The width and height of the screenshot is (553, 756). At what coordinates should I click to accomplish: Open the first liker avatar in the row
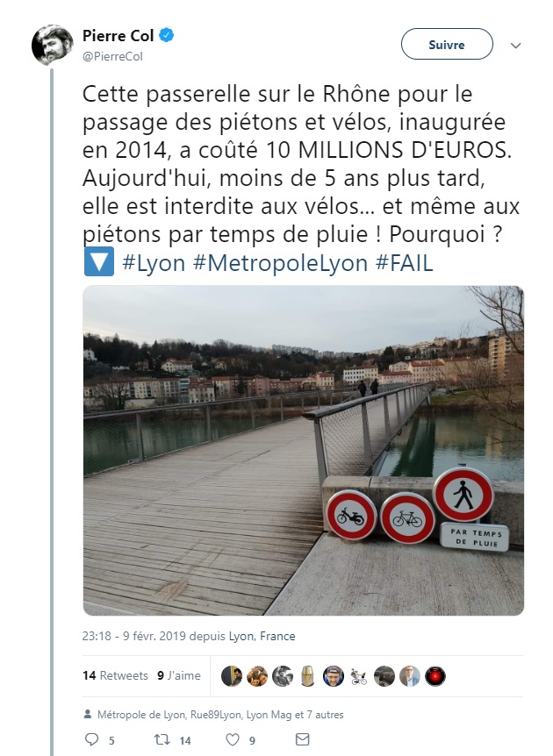pyautogui.click(x=232, y=676)
